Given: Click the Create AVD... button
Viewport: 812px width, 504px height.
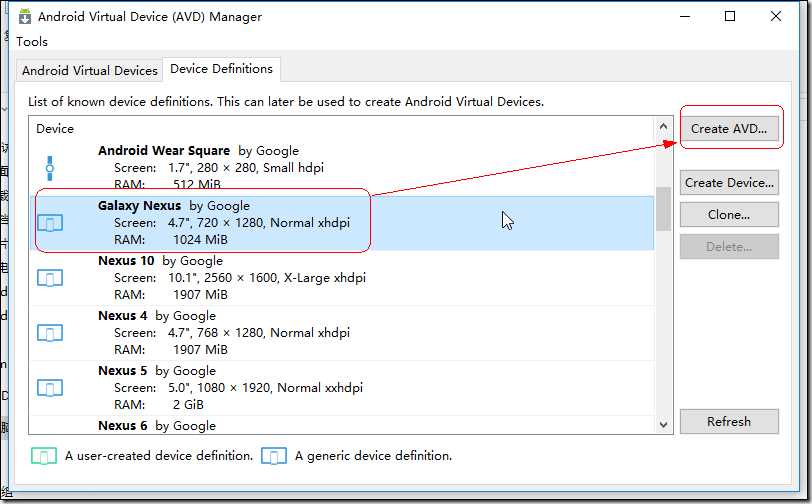Looking at the screenshot, I should (x=729, y=128).
